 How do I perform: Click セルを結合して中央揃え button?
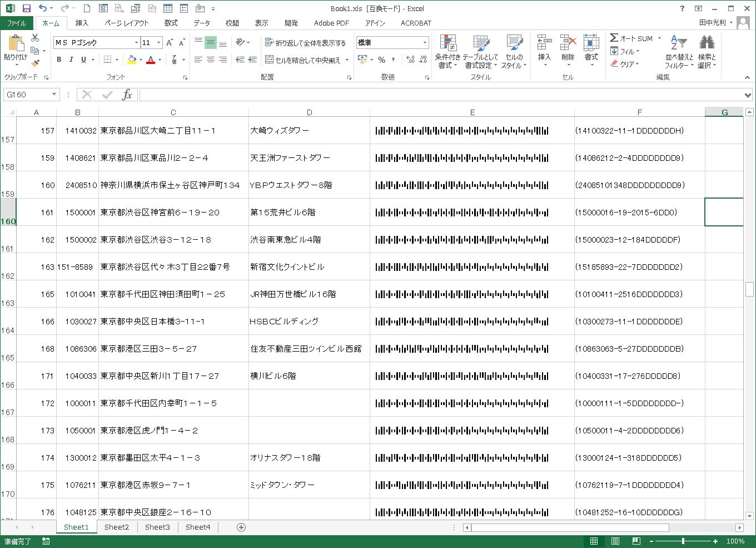point(302,60)
